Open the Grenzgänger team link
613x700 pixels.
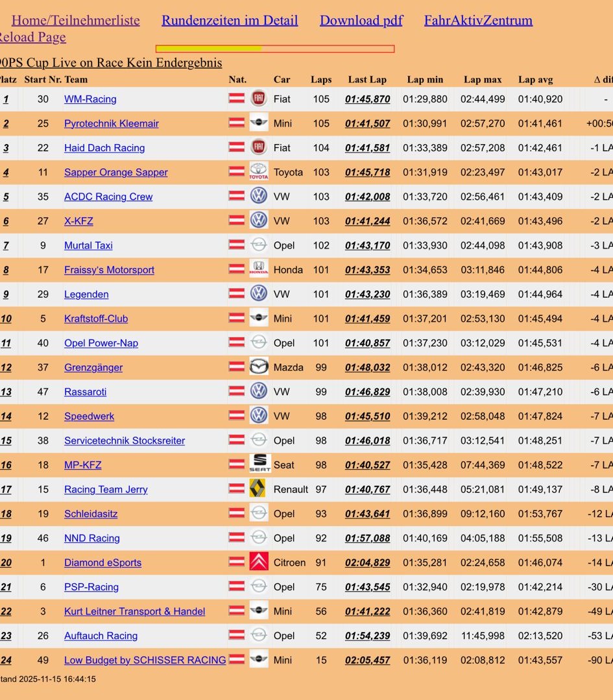click(93, 367)
